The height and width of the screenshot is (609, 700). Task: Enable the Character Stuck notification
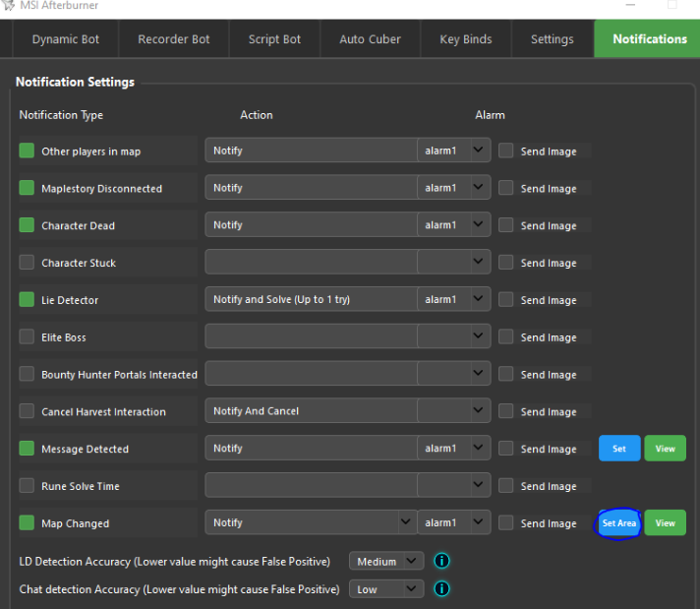click(27, 263)
